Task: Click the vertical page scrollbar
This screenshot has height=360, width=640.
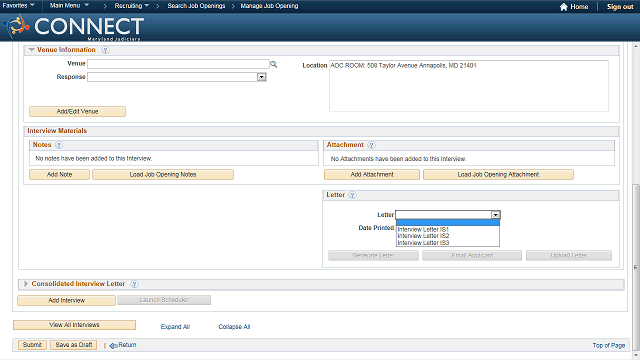Action: point(636,267)
